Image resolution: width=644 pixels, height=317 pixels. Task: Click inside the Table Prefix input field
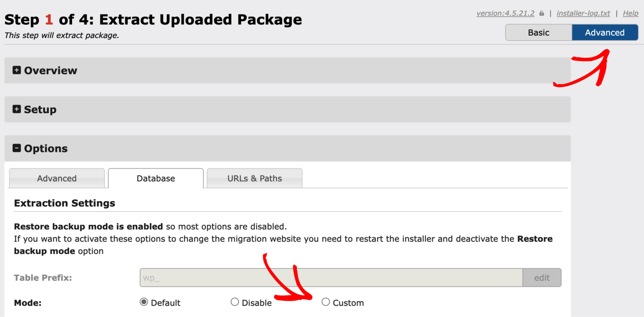314,277
